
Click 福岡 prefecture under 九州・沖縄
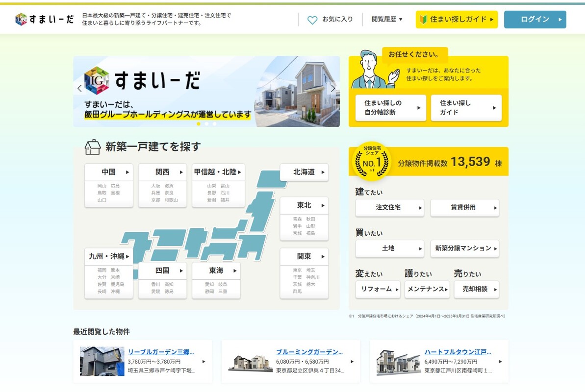102,270
